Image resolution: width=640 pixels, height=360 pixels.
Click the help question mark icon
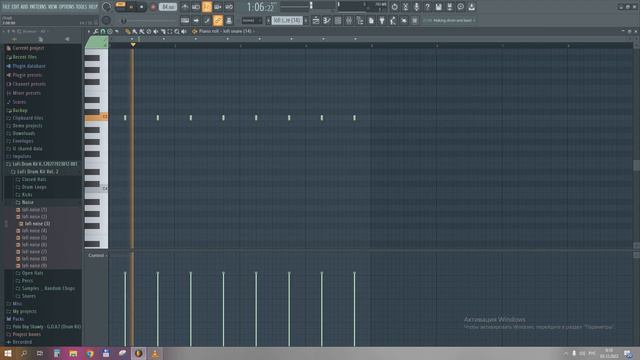427,7
